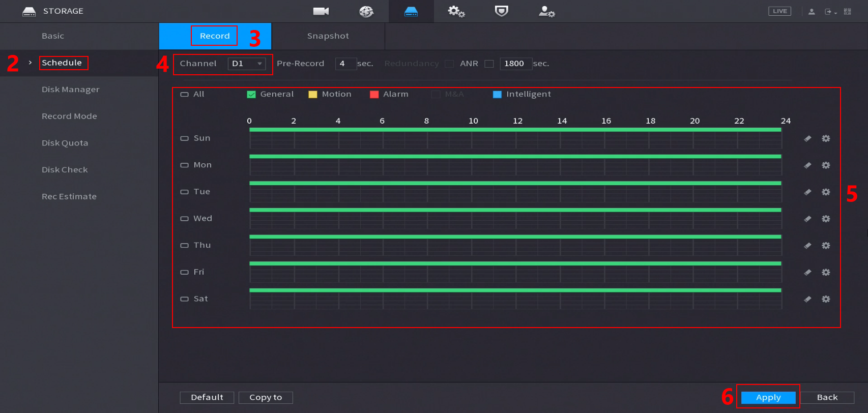The width and height of the screenshot is (868, 413).
Task: Click the Apply button
Action: (768, 398)
